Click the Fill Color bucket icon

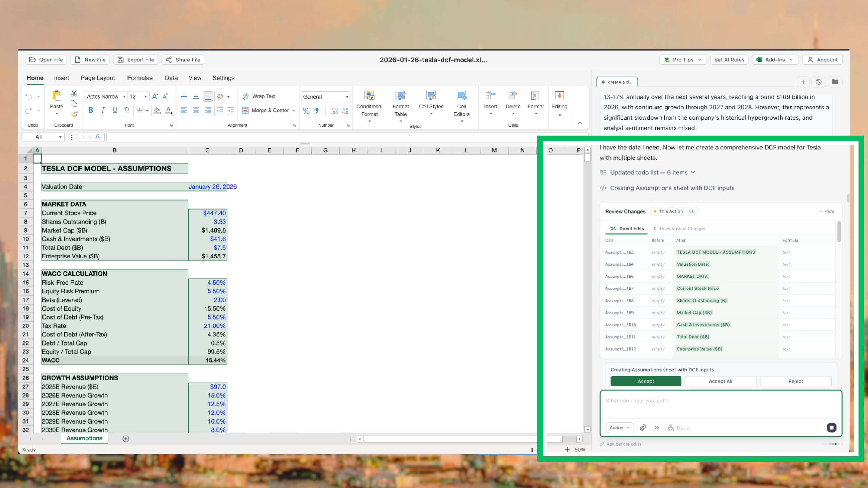coord(157,110)
